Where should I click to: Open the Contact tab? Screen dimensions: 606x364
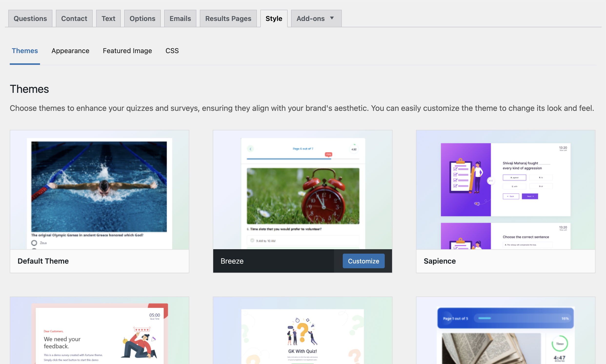click(74, 19)
